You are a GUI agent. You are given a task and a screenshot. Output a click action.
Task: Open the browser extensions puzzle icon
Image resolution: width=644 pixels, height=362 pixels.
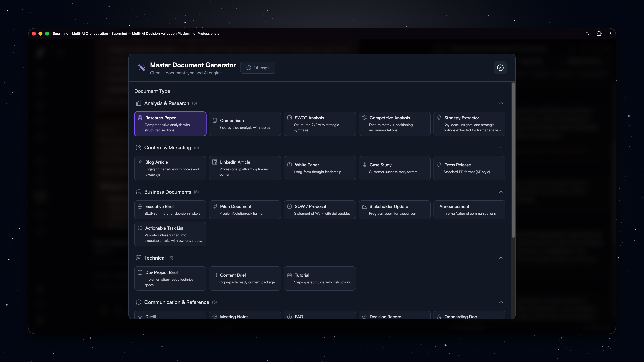599,33
